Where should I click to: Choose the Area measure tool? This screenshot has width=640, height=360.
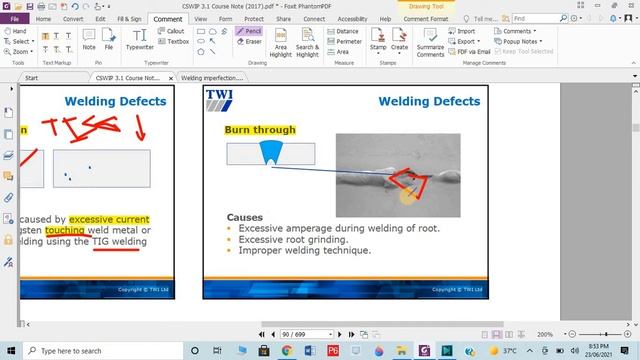pos(338,52)
